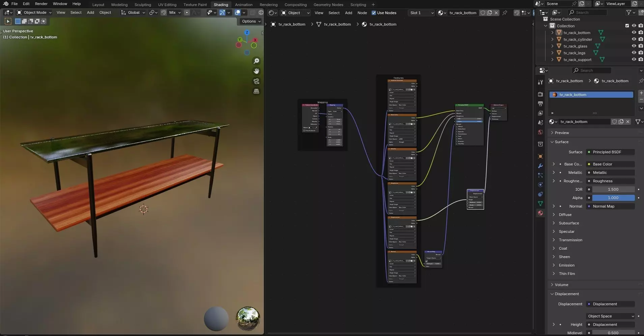Open the Material properties tab

click(x=540, y=213)
